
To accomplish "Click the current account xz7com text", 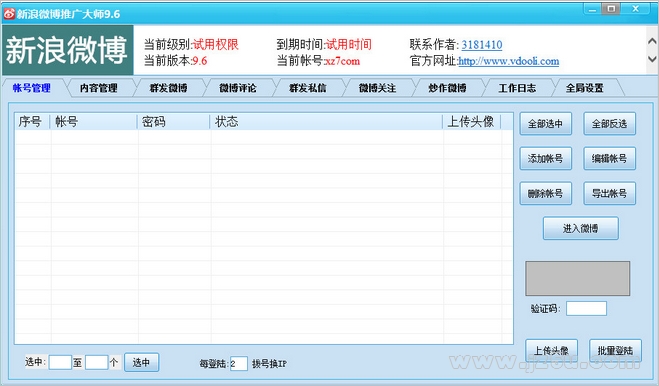I will coord(342,61).
